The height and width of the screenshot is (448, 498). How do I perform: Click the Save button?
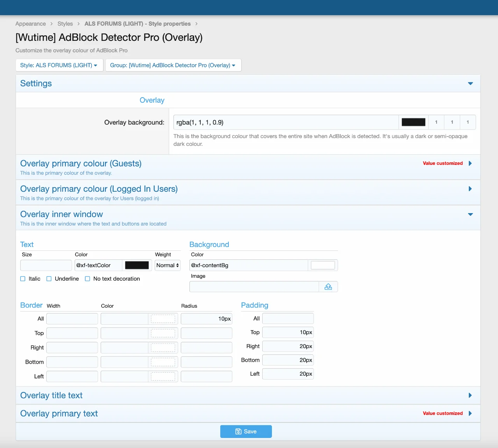[x=246, y=431]
